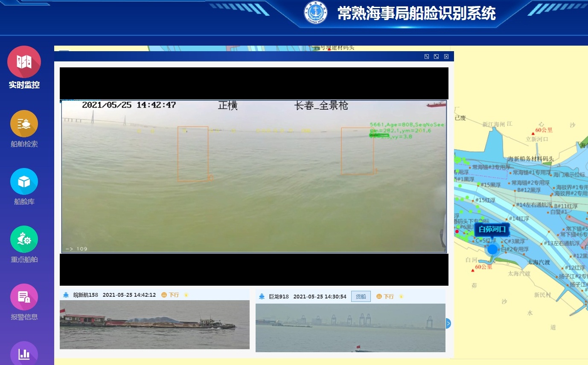
Task: Open the 重点船舶 key vessels icon
Action: tap(24, 240)
